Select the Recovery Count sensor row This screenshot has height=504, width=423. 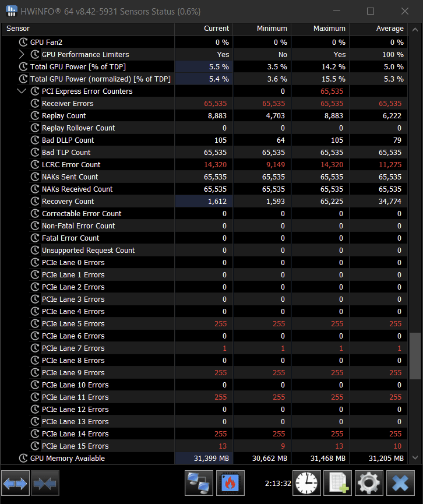point(68,202)
